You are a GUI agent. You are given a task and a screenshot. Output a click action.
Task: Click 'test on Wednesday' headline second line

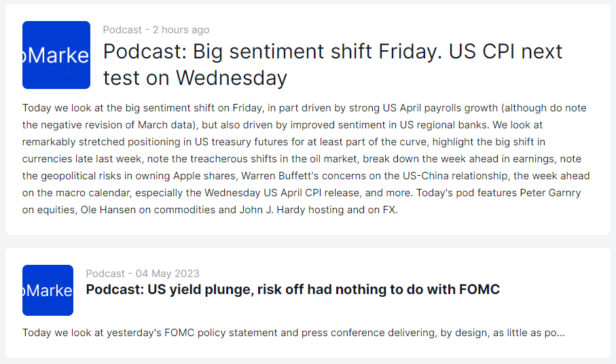195,77
